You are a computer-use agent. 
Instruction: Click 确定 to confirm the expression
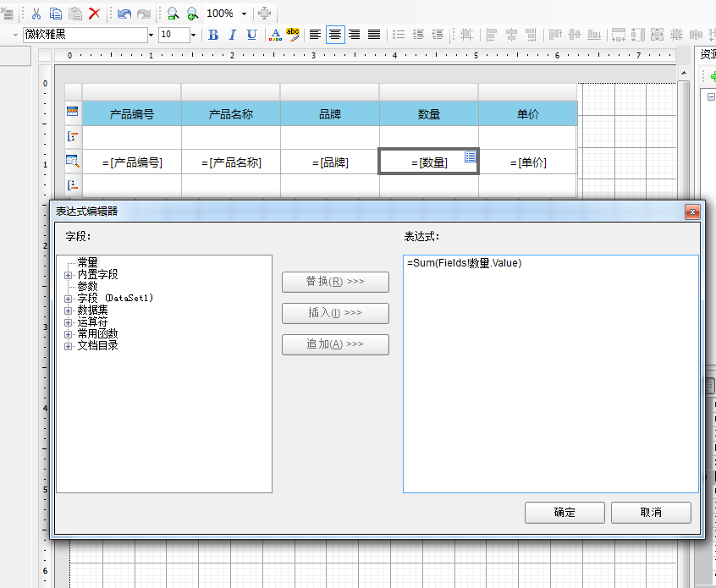[x=565, y=512]
